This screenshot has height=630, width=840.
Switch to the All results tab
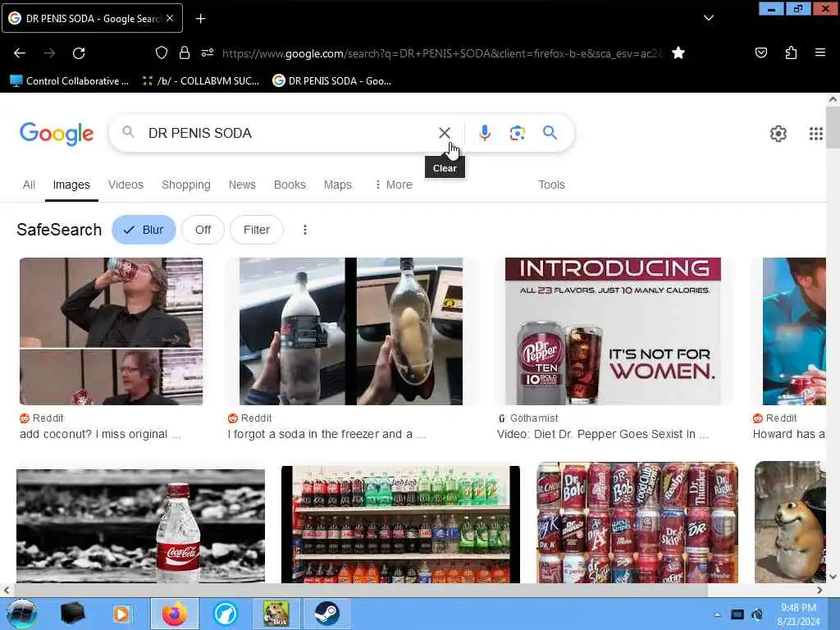pos(29,185)
